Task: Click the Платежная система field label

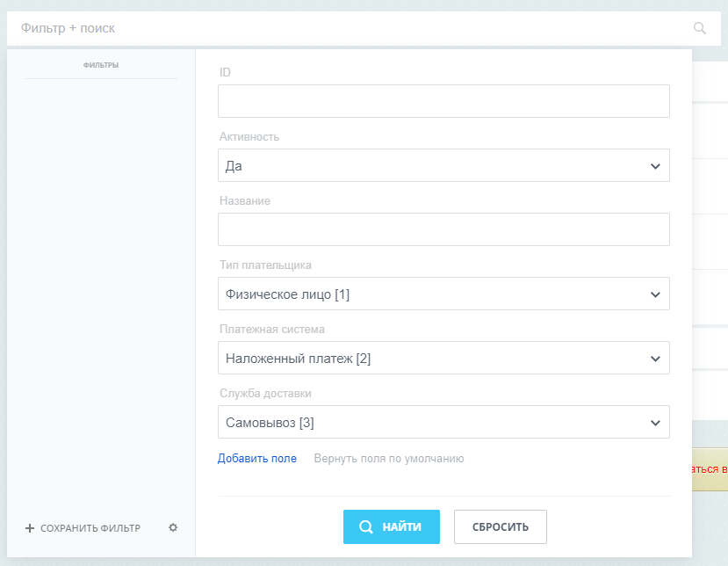Action: pyautogui.click(x=271, y=329)
